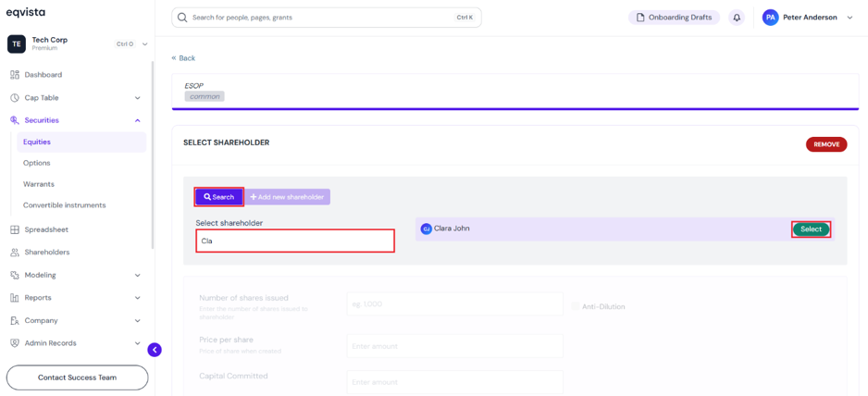868x396 pixels.
Task: Expand the Cap Table menu
Action: tap(137, 98)
